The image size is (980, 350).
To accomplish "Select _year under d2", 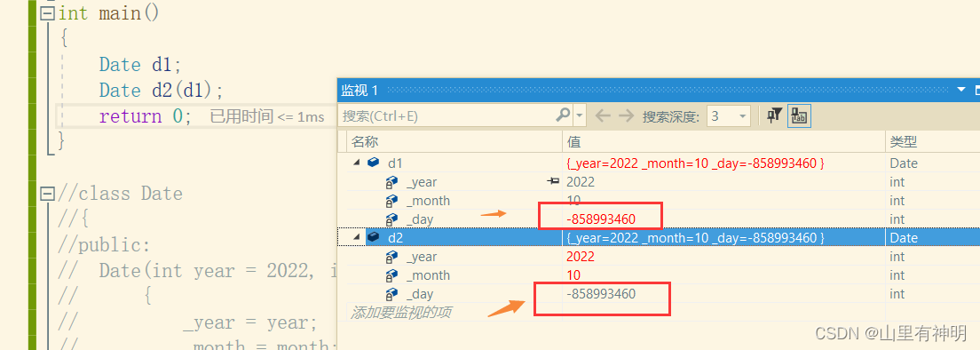I will (x=422, y=256).
